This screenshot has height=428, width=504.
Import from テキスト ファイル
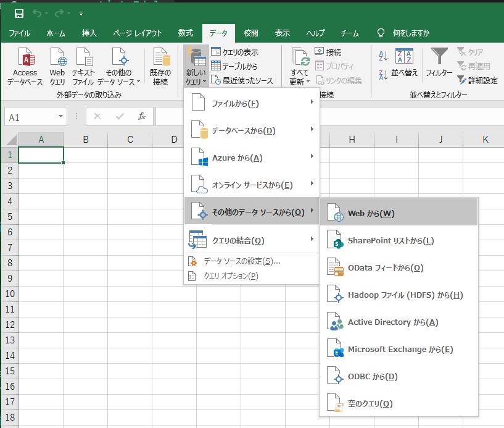point(83,67)
